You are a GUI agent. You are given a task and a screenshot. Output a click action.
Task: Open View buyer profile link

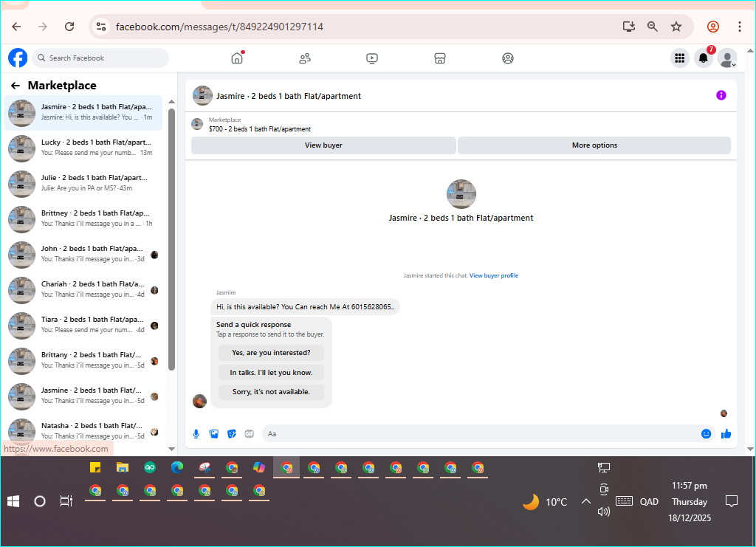pos(494,275)
